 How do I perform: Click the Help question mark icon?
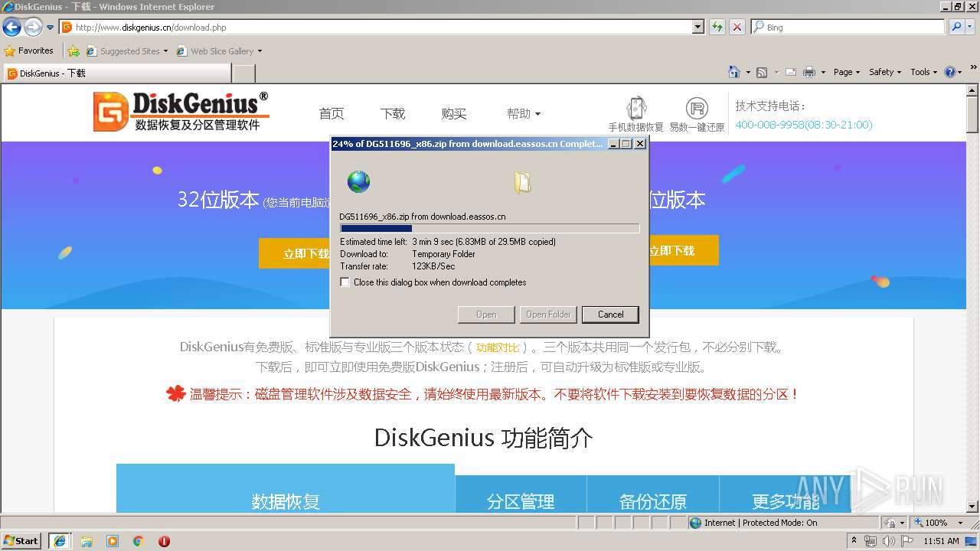click(x=950, y=72)
